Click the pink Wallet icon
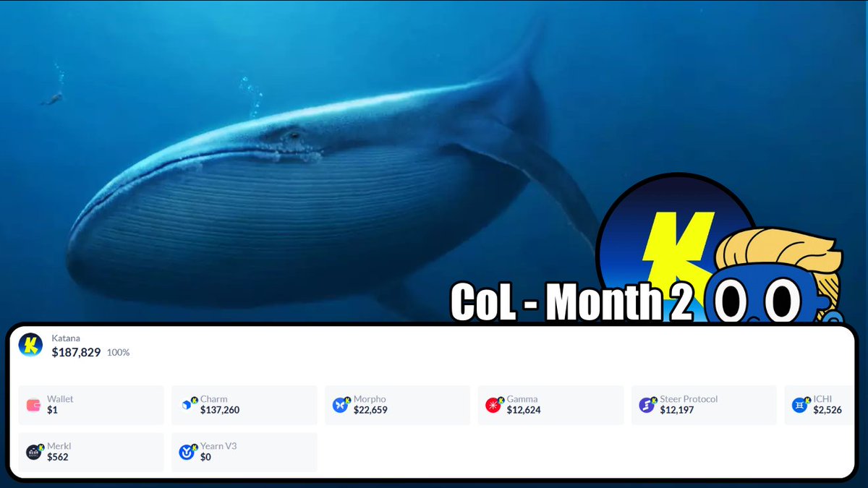Image resolution: width=868 pixels, height=488 pixels. pos(33,405)
